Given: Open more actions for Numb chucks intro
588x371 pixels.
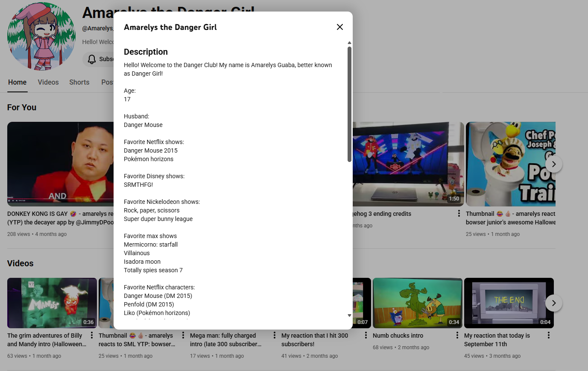Looking at the screenshot, I should 457,335.
